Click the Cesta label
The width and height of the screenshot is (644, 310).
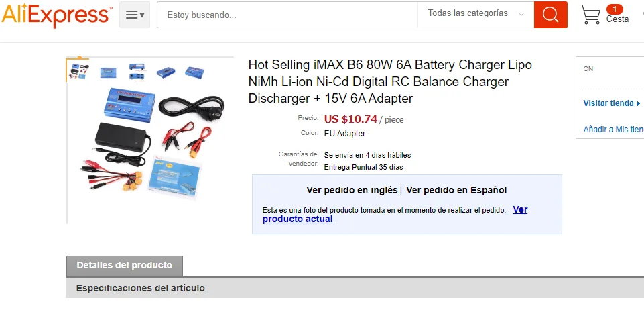(617, 19)
